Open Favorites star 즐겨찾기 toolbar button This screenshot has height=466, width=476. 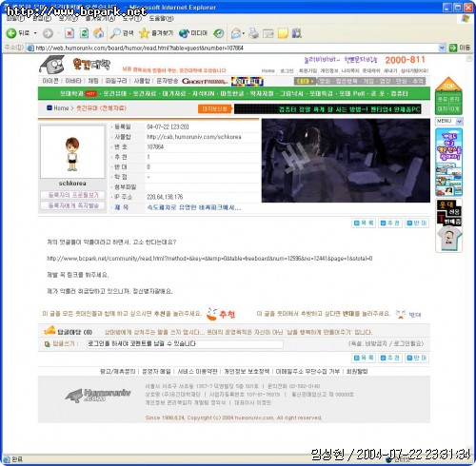pos(156,33)
